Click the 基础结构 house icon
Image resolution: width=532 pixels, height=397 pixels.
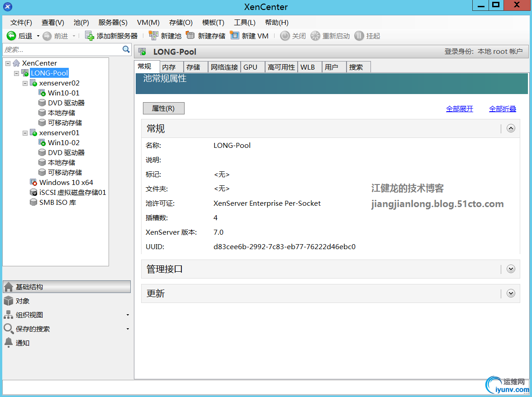point(9,287)
